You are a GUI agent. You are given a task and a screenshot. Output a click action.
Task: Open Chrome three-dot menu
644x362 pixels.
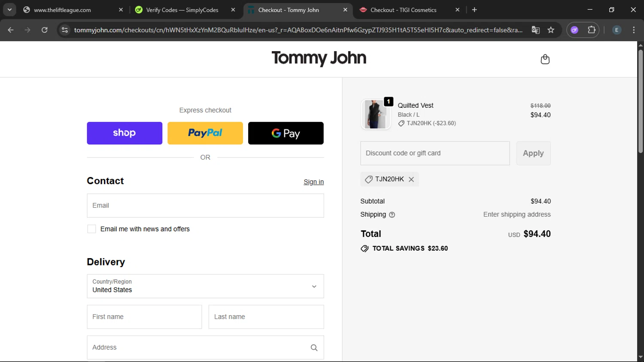tap(634, 30)
